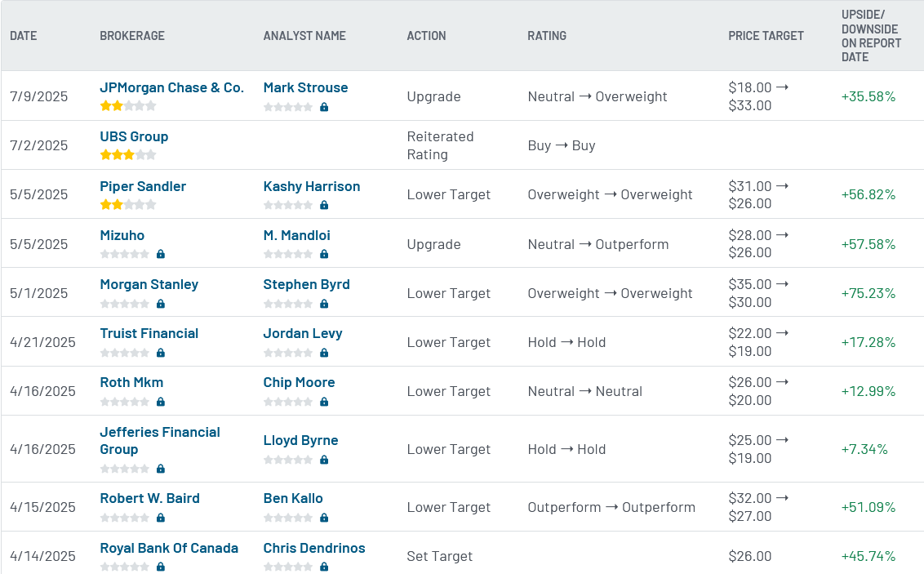Screen dimensions: 924x574
Task: Open the Truist Financial brokerage link
Action: pyautogui.click(x=149, y=334)
